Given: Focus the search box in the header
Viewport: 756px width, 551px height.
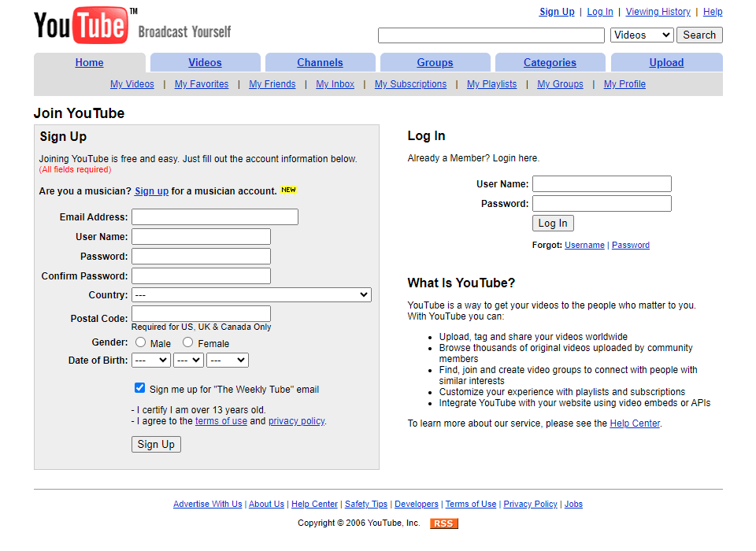Looking at the screenshot, I should tap(491, 35).
